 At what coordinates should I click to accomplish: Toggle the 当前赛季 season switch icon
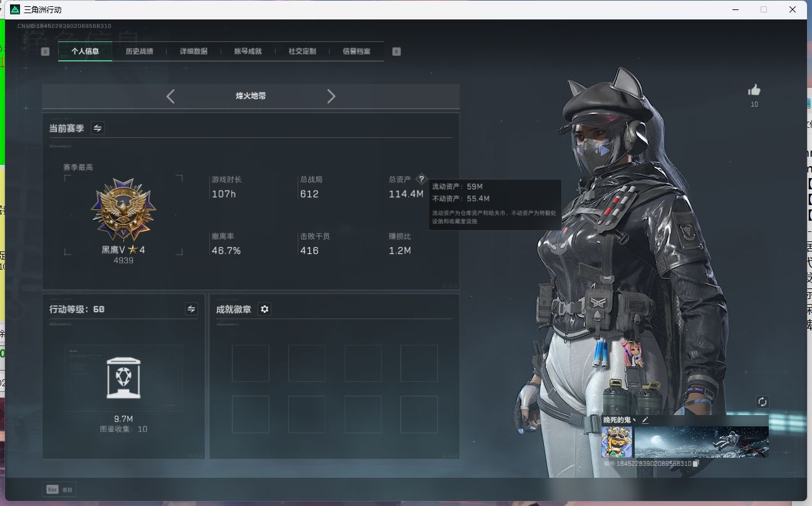click(x=98, y=128)
